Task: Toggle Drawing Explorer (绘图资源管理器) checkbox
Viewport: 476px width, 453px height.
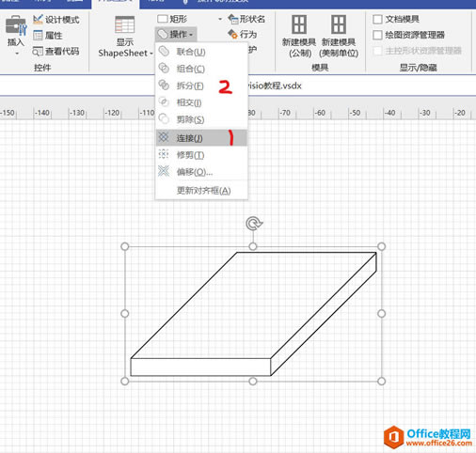Action: [377, 35]
